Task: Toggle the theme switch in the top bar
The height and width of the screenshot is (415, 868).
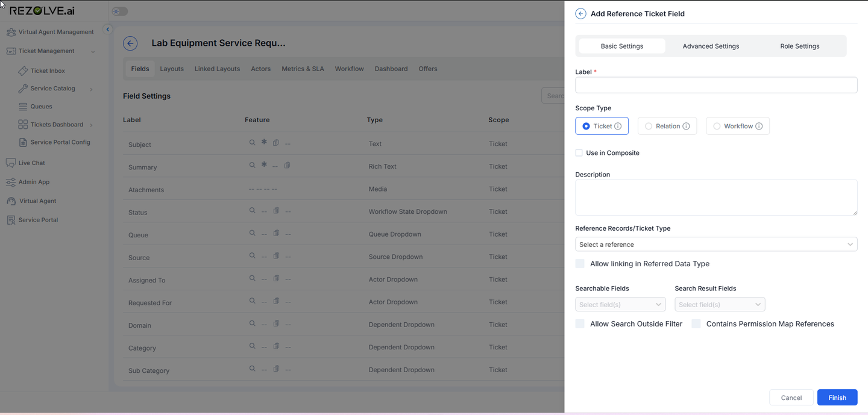Action: click(x=120, y=11)
